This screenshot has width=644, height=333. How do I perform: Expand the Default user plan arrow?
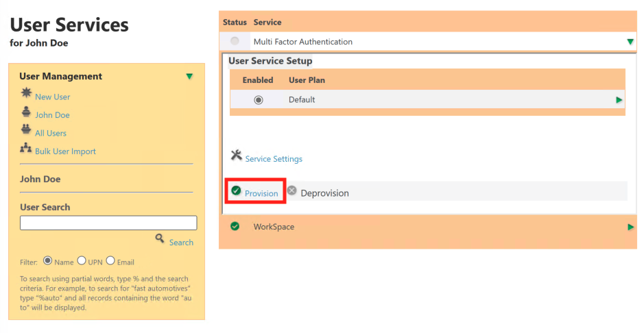click(619, 100)
